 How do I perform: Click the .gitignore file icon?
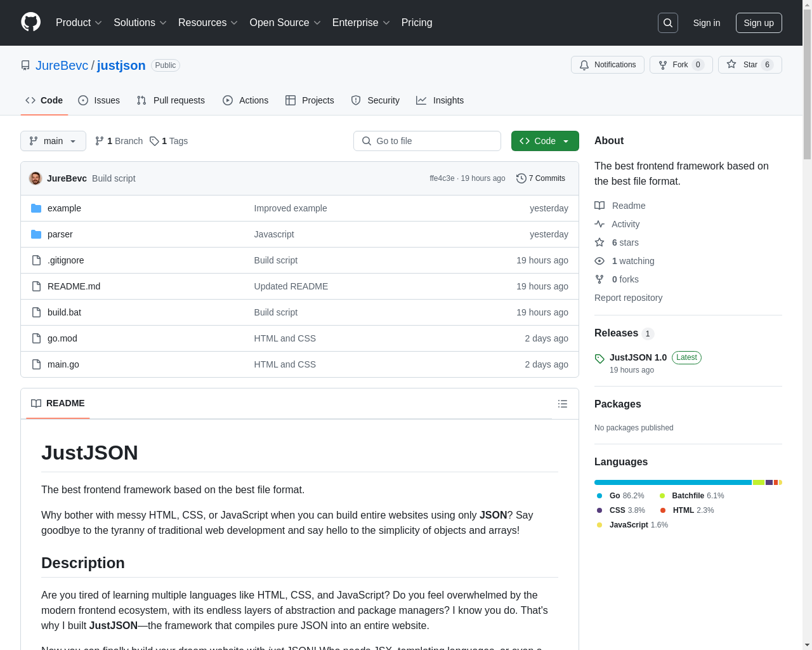[36, 260]
